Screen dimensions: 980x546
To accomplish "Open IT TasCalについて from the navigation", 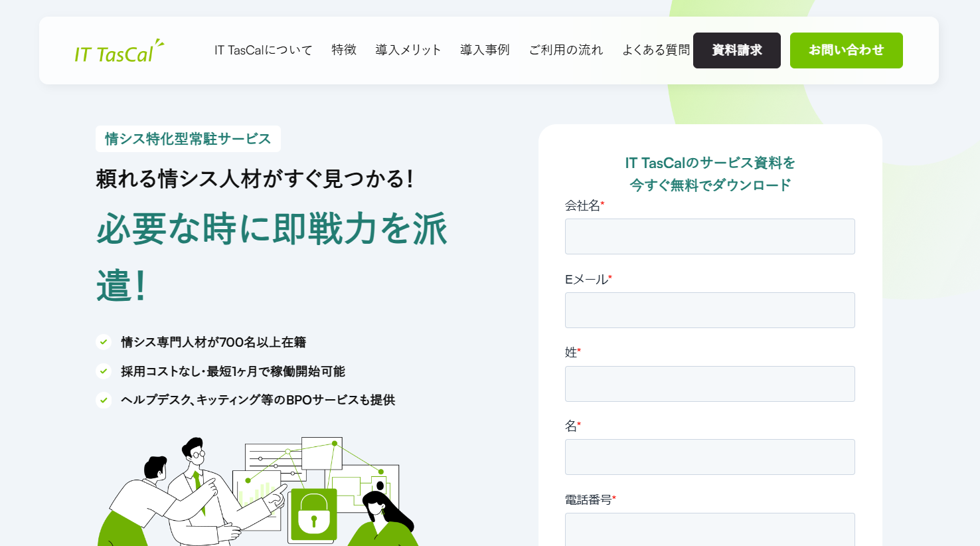I will [263, 50].
